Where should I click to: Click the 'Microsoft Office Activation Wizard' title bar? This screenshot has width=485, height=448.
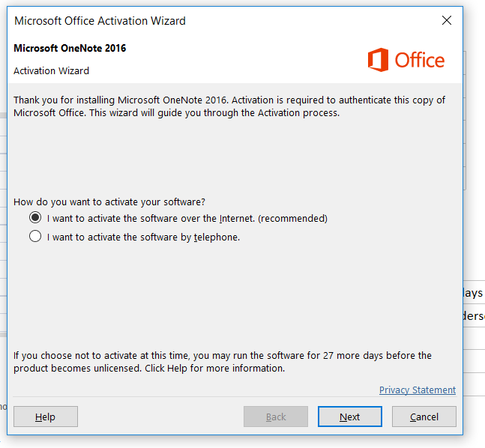coord(100,21)
